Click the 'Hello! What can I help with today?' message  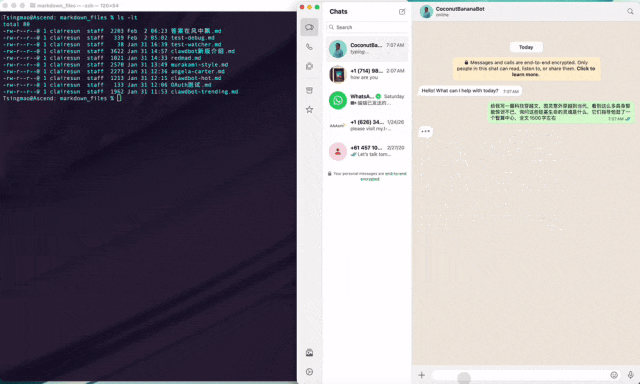(x=470, y=91)
